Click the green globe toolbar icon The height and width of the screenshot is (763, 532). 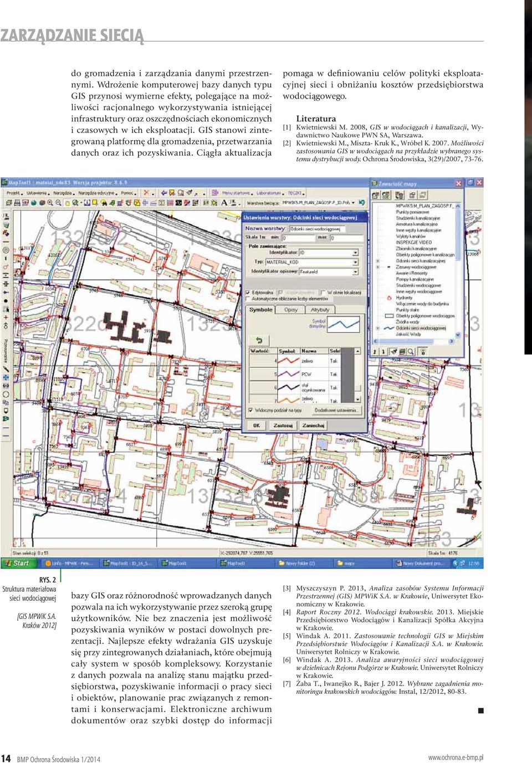[x=33, y=202]
